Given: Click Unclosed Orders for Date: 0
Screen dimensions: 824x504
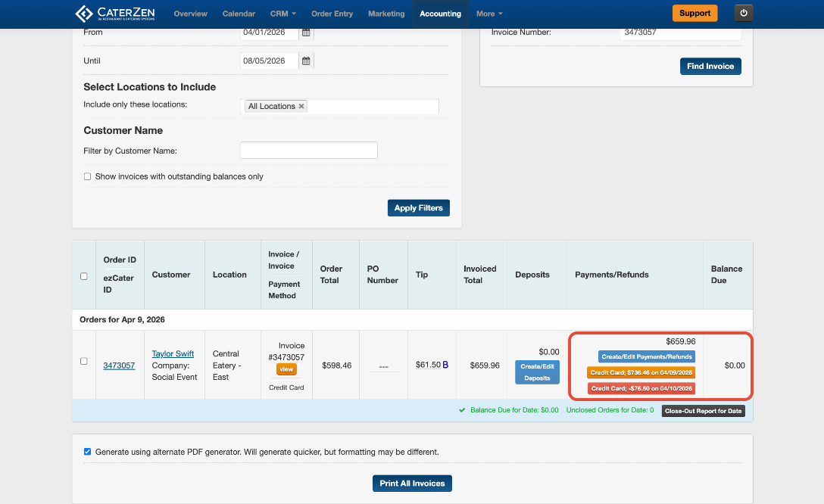Looking at the screenshot, I should pos(610,410).
